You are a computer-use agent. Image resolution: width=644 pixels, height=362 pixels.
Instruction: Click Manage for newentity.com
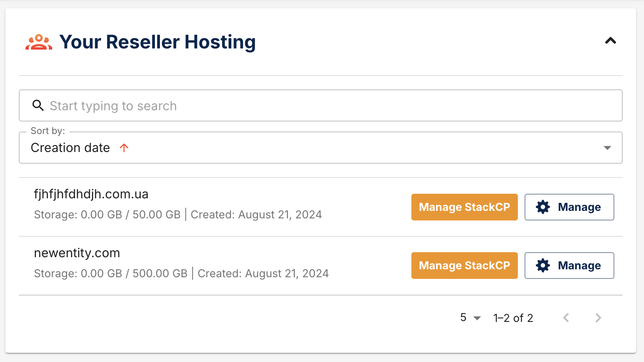coord(569,266)
